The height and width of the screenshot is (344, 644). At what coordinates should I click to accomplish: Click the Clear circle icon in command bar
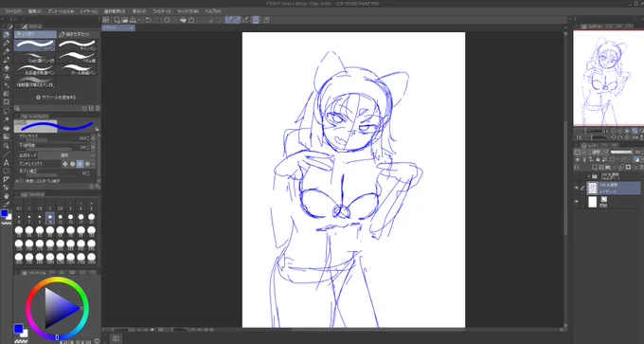[168, 20]
